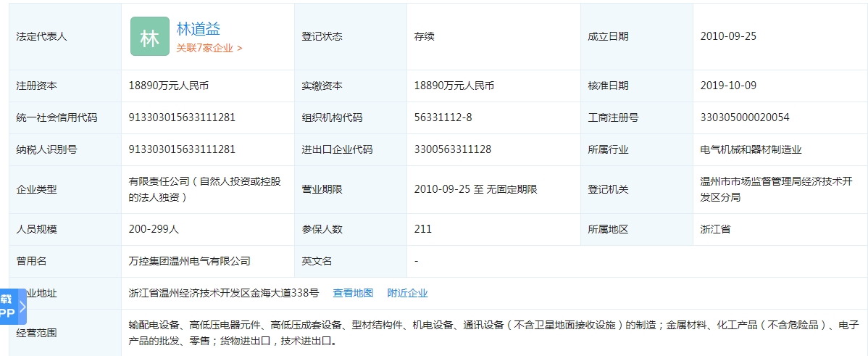Select the 纳税人识别号 row's number value
The height and width of the screenshot is (356, 868).
pyautogui.click(x=182, y=149)
